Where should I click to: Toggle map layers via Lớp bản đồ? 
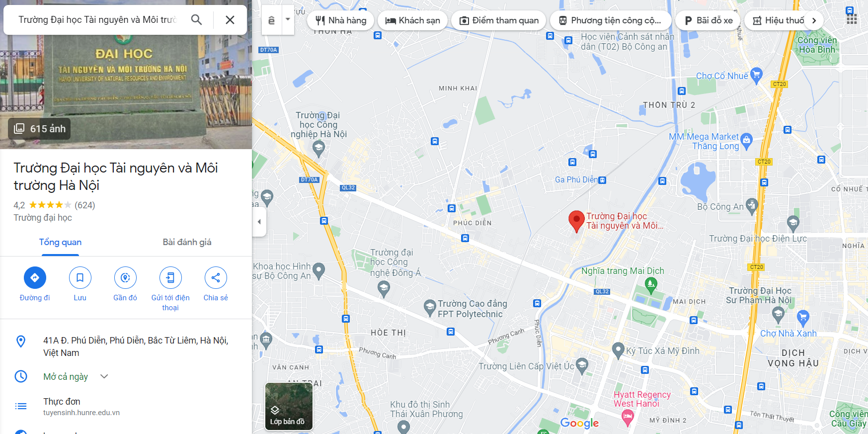click(x=289, y=406)
